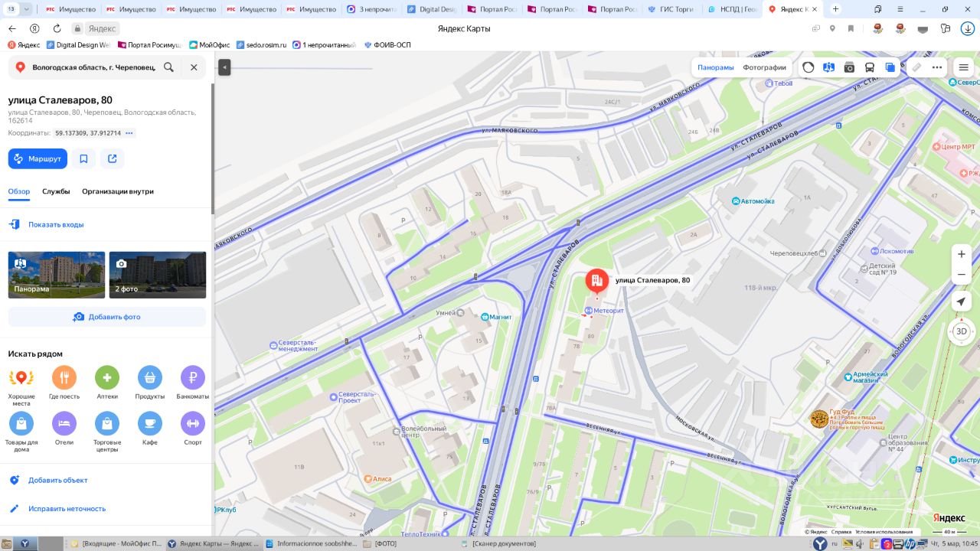Switch to Digital Design browser tab
Viewport: 980px width, 551px height.
(433, 9)
